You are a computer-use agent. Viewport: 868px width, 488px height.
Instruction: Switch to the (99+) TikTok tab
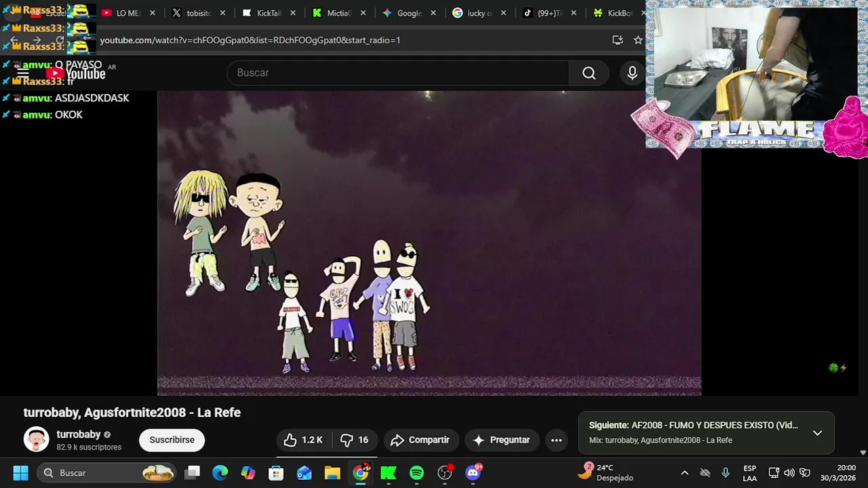(551, 13)
